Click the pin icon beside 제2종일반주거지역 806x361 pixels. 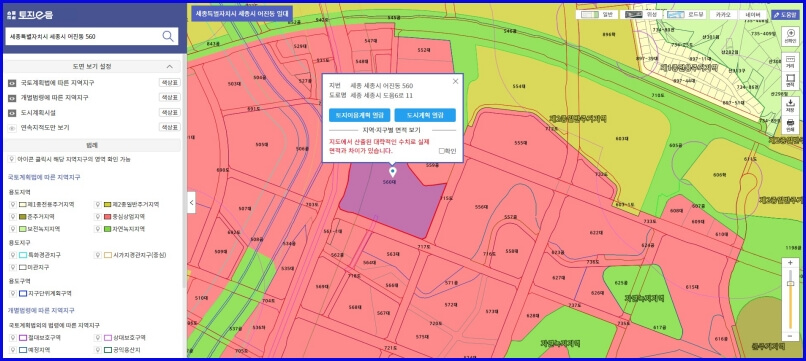98,204
